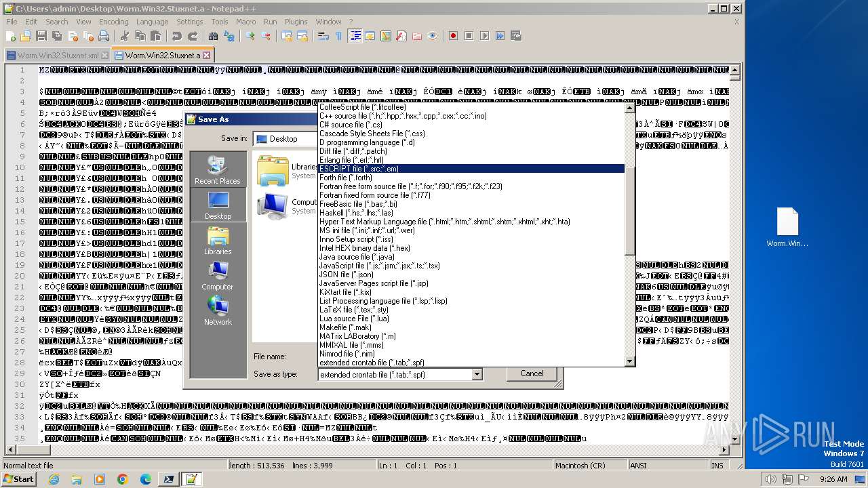This screenshot has width=868, height=488.
Task: Open Google Chrome from taskbar
Action: pyautogui.click(x=123, y=479)
